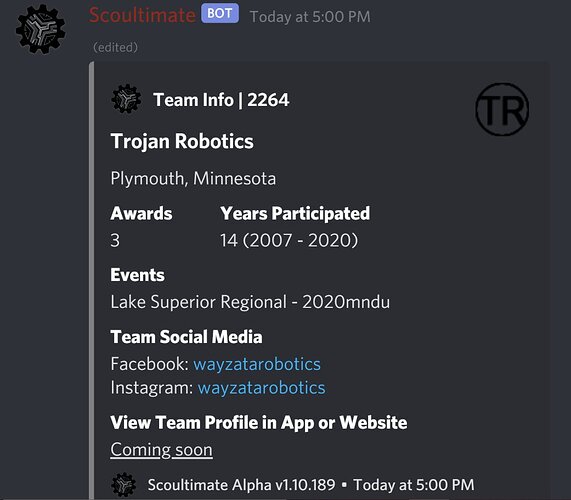The image size is (571, 500).
Task: Click the Trojan Robotics embed title
Action: [x=182, y=141]
